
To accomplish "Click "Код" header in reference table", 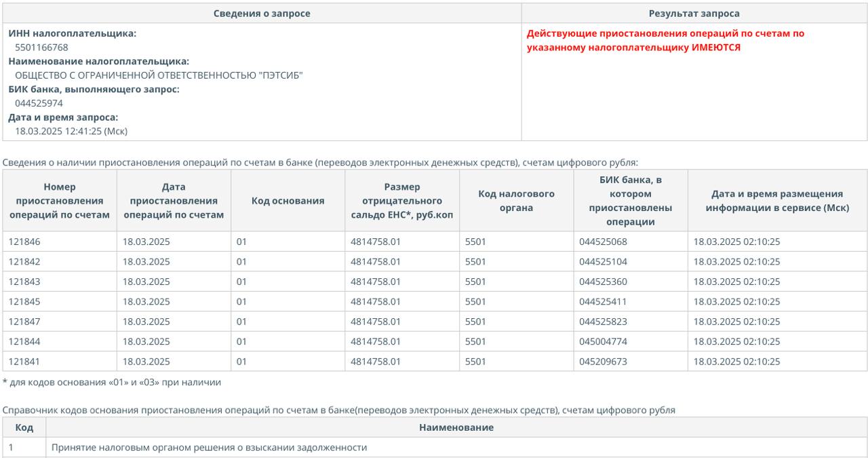I will pos(24,427).
